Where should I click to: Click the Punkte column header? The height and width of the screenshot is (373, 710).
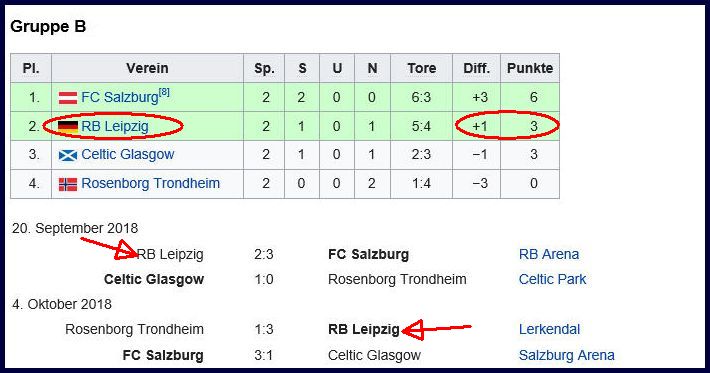530,68
